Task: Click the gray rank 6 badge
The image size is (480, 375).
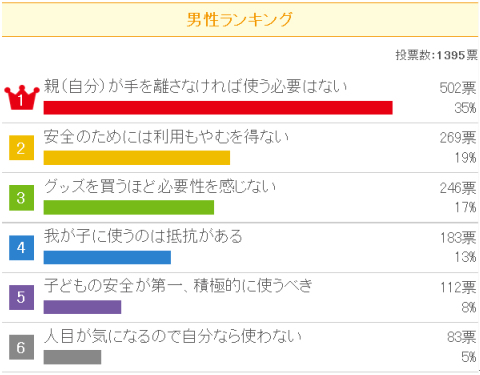Action: tap(21, 347)
